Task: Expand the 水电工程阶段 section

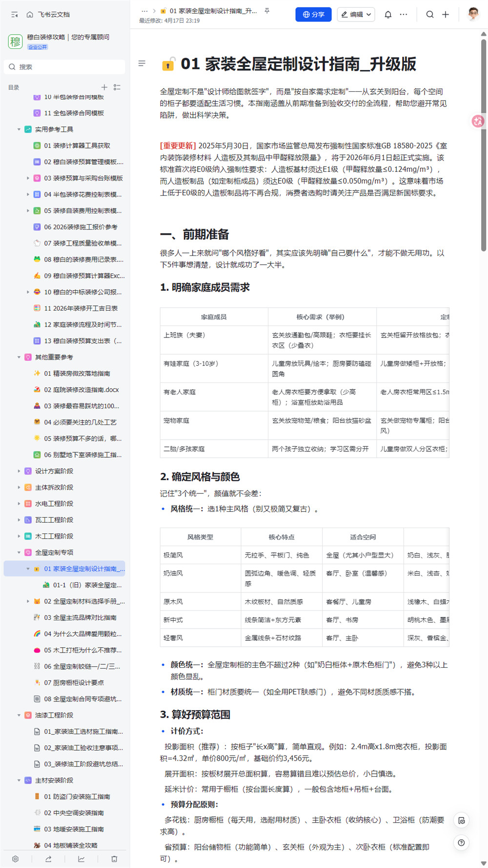Action: (19, 504)
